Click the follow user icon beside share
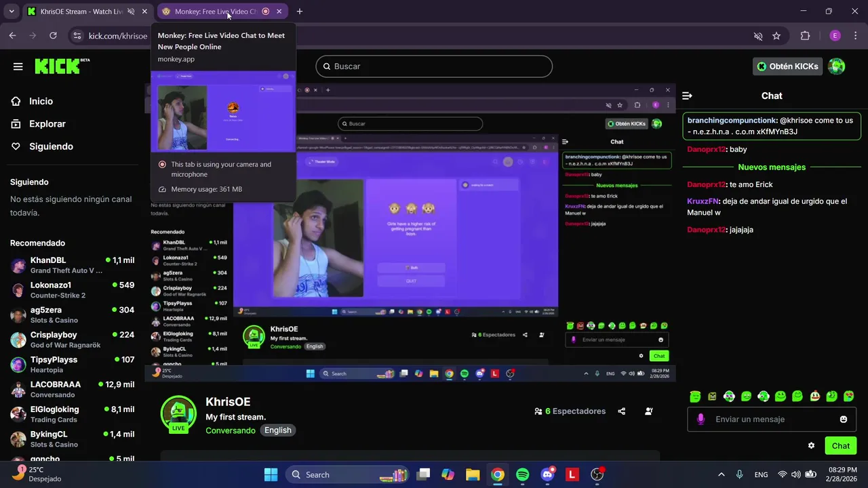868x488 pixels. (649, 411)
